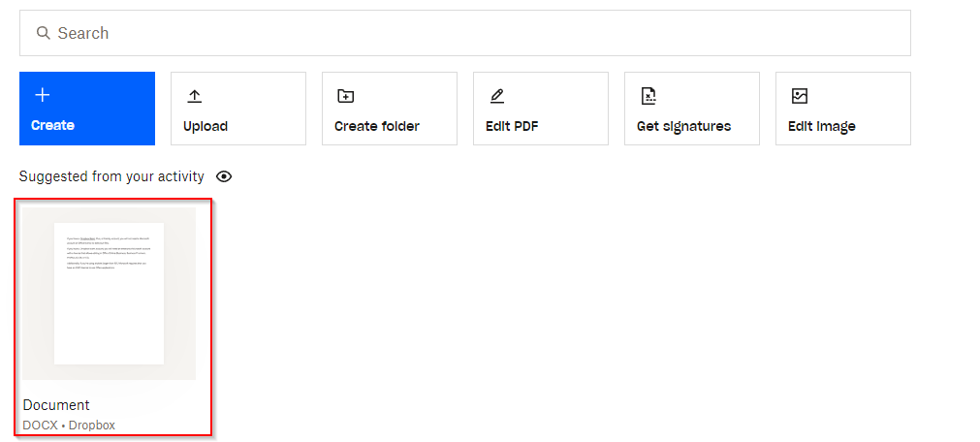Screen dimensions: 980x442
Task: Open the Edit PDF tool
Action: pyautogui.click(x=541, y=109)
